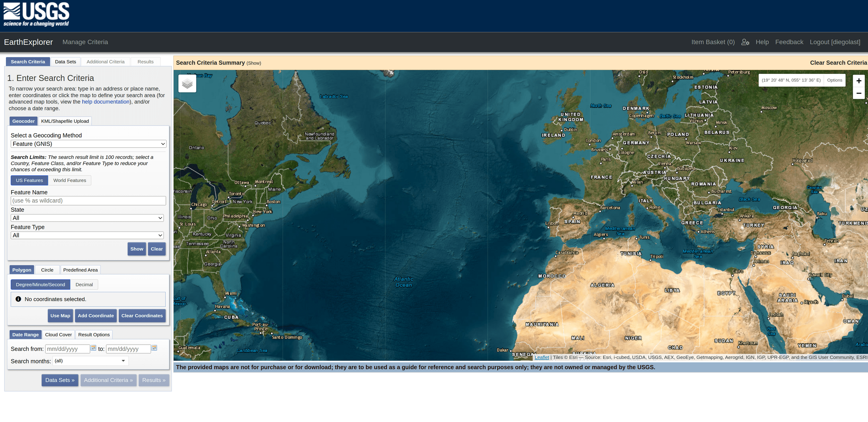Click the USGS logo

36,15
